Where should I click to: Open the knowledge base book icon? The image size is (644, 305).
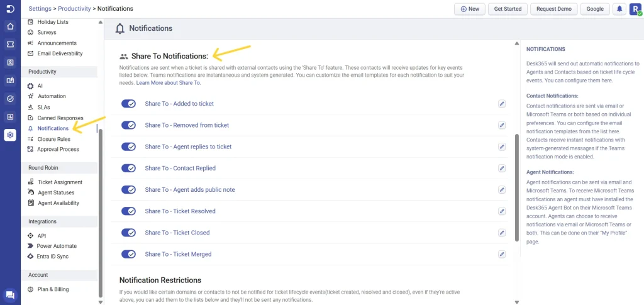coord(10,80)
